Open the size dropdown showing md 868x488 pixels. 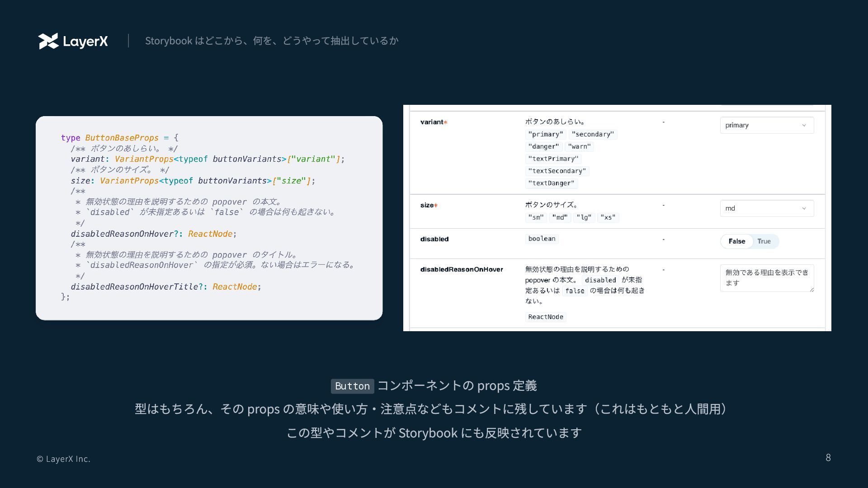point(766,208)
